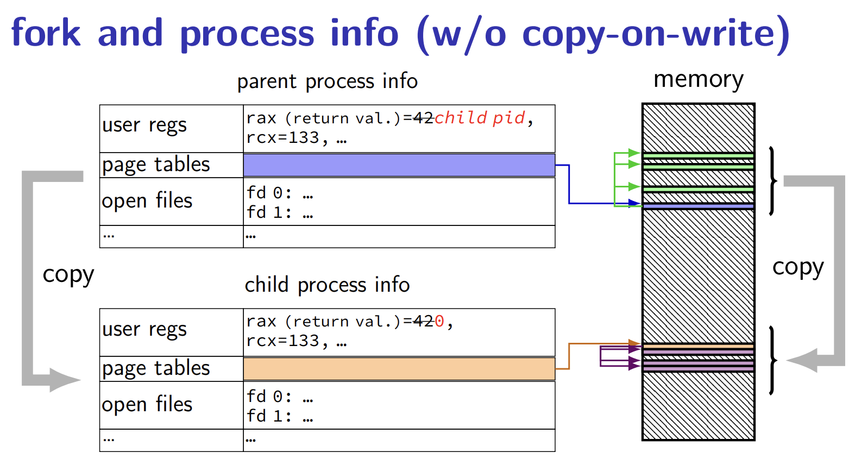Click the child's 'rcx=133, …' line
The image size is (868, 465).
[296, 341]
